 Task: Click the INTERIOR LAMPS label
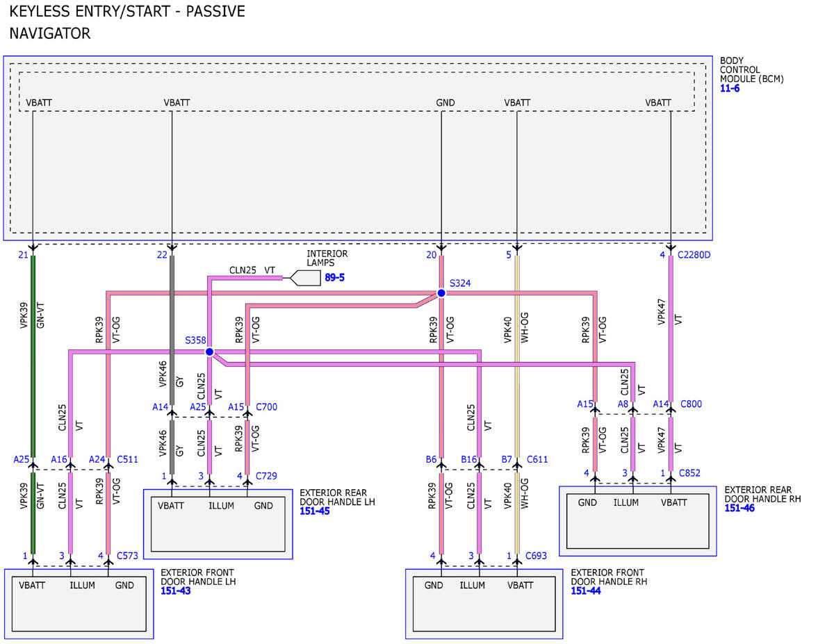tap(327, 258)
